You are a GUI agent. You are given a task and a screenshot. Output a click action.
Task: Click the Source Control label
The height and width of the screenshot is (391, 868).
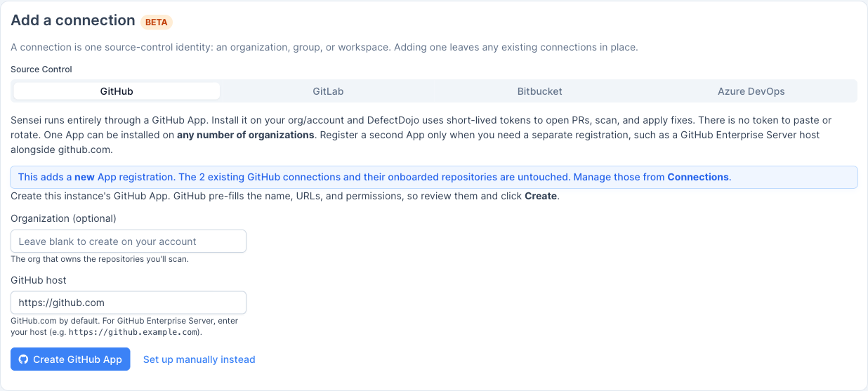(x=41, y=69)
